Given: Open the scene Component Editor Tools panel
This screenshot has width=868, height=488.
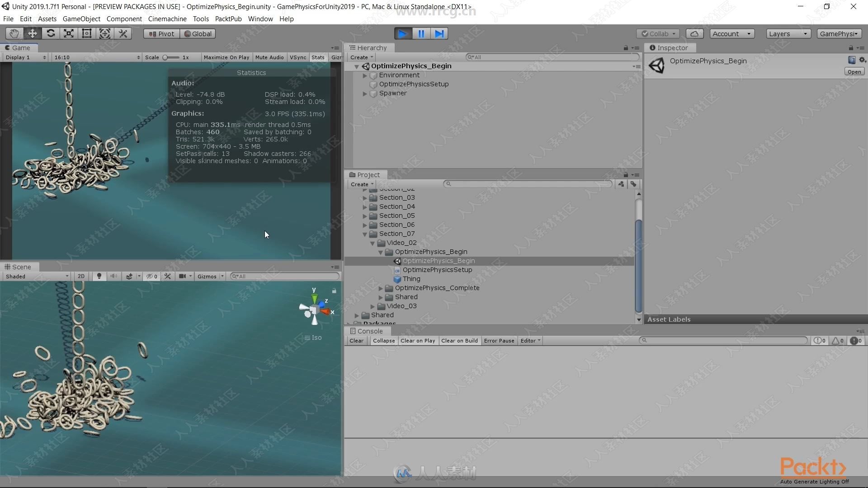Looking at the screenshot, I should [x=168, y=276].
